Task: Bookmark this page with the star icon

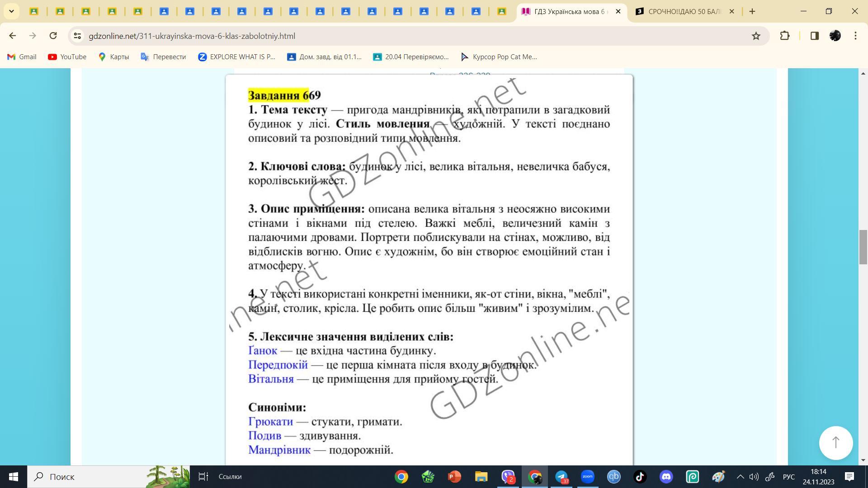Action: [x=756, y=36]
